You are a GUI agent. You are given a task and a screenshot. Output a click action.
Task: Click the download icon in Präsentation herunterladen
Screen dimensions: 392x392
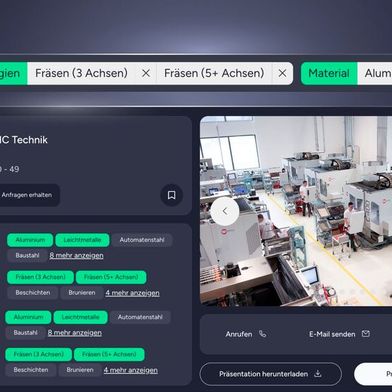click(318, 374)
